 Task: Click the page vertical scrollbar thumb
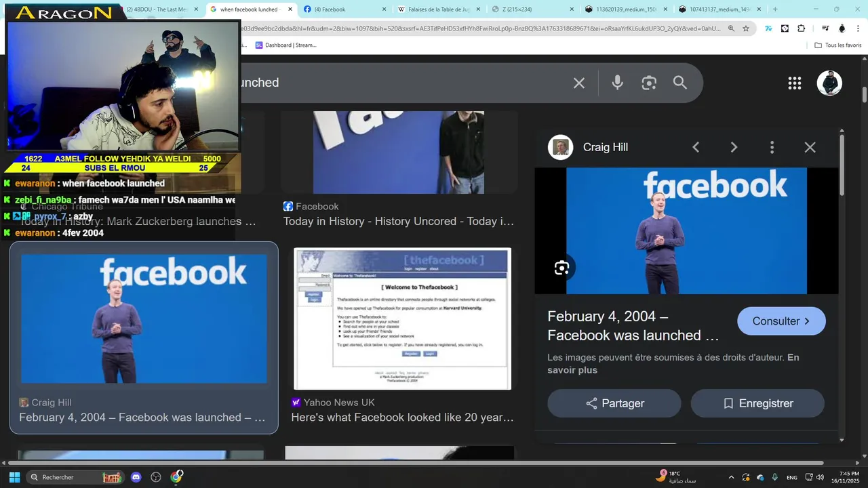click(865, 95)
